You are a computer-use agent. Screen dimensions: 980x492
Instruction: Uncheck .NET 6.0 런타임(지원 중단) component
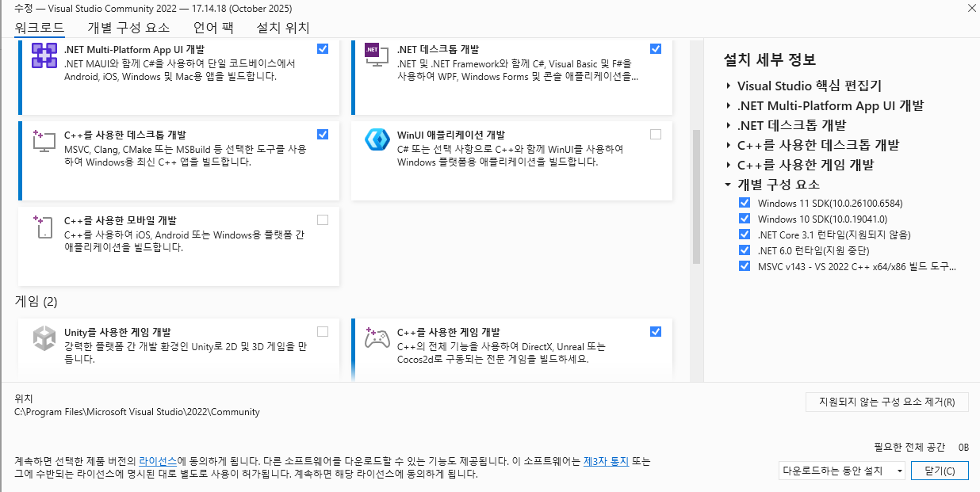click(744, 250)
